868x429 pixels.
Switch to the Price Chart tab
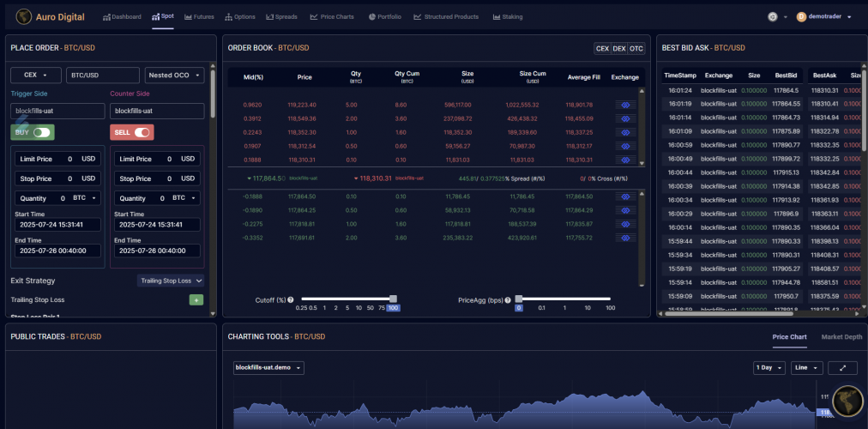tap(789, 336)
